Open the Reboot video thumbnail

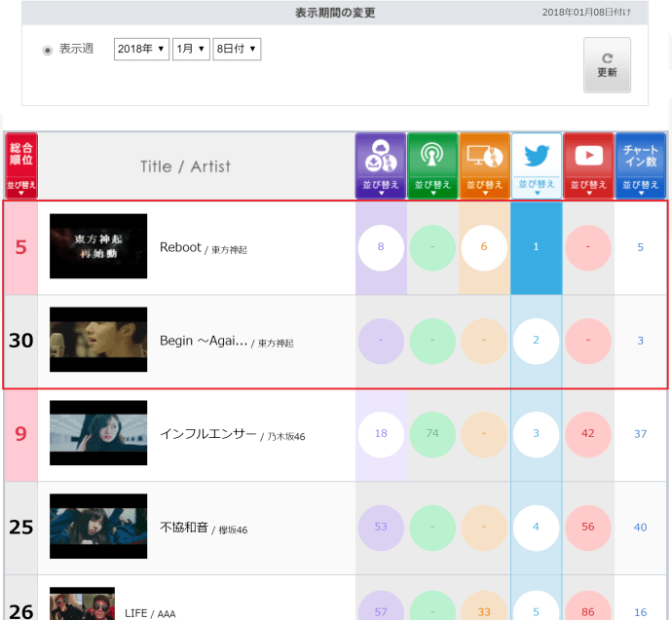click(x=98, y=246)
